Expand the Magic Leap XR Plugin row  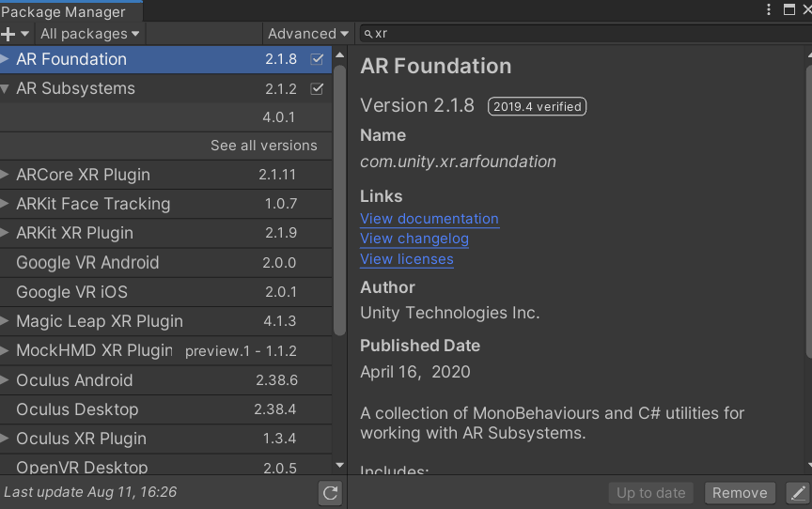point(5,321)
